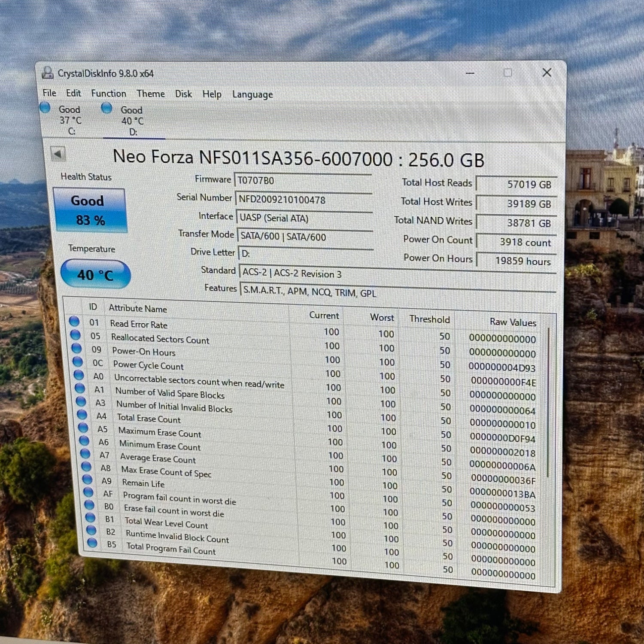Click the Neo Forza disk model title
Viewport: 644px width, 644px height.
298,158
